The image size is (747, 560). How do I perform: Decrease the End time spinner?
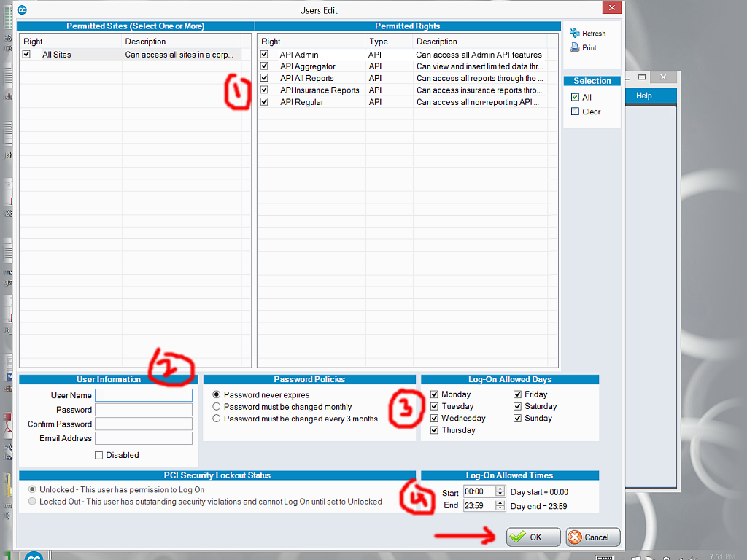coord(500,508)
